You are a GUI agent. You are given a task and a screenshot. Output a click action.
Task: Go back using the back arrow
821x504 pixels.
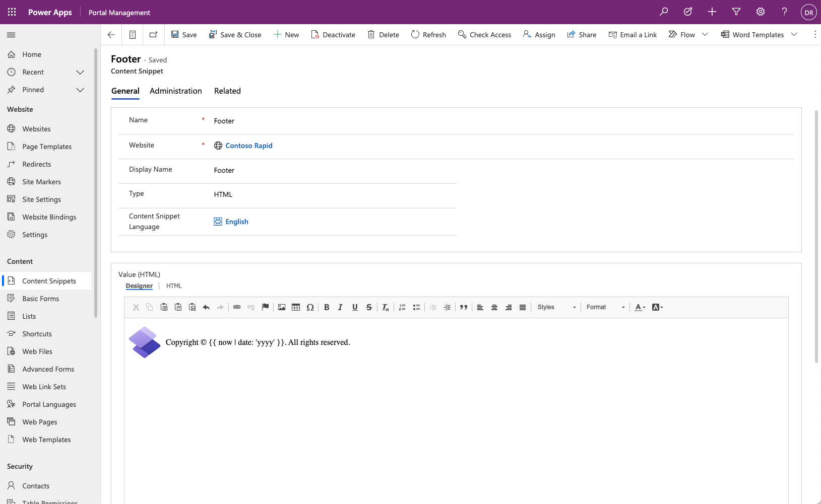111,35
